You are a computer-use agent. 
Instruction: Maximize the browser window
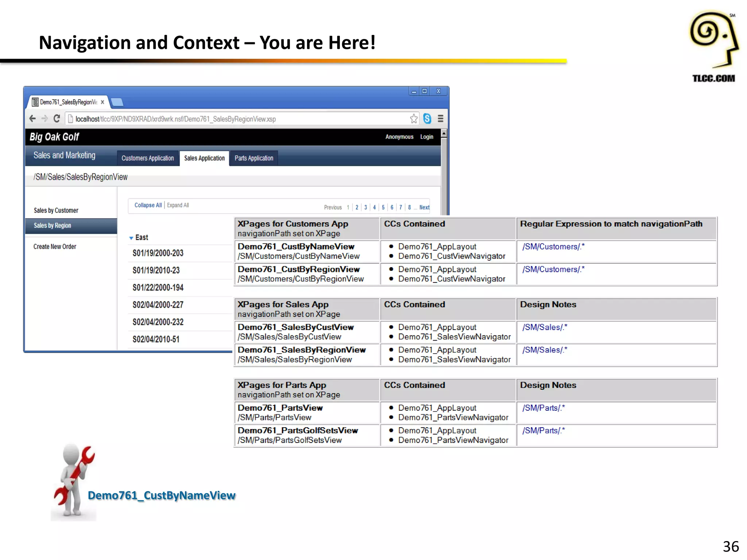click(425, 91)
